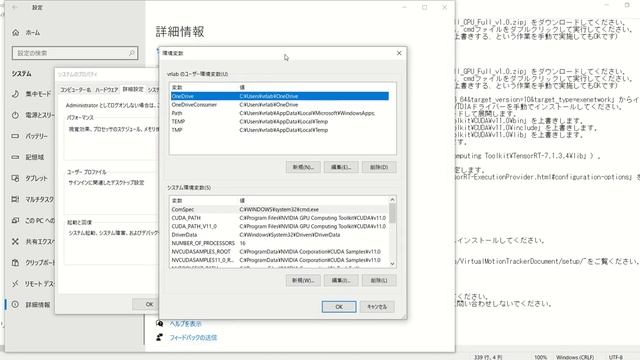Open the ヘルプを表示 link
This screenshot has width=640, height=360.
186,324
